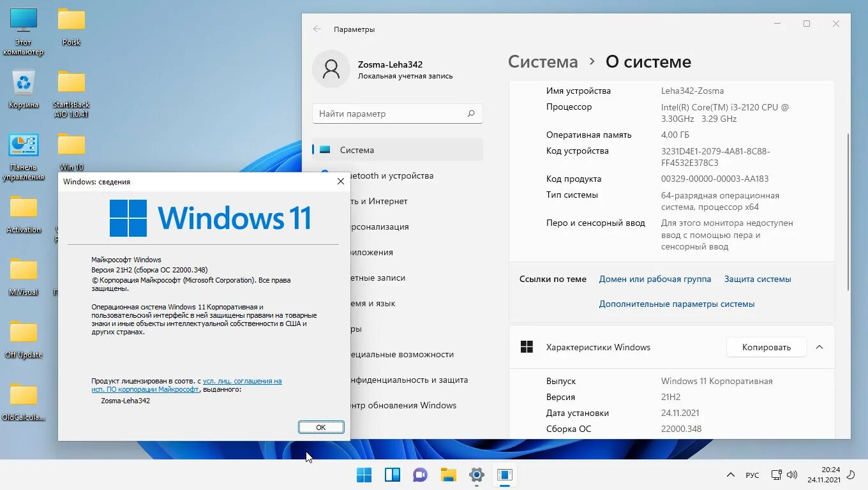Open усл. лиц. соглашения license link
868x490 pixels.
tap(243, 381)
